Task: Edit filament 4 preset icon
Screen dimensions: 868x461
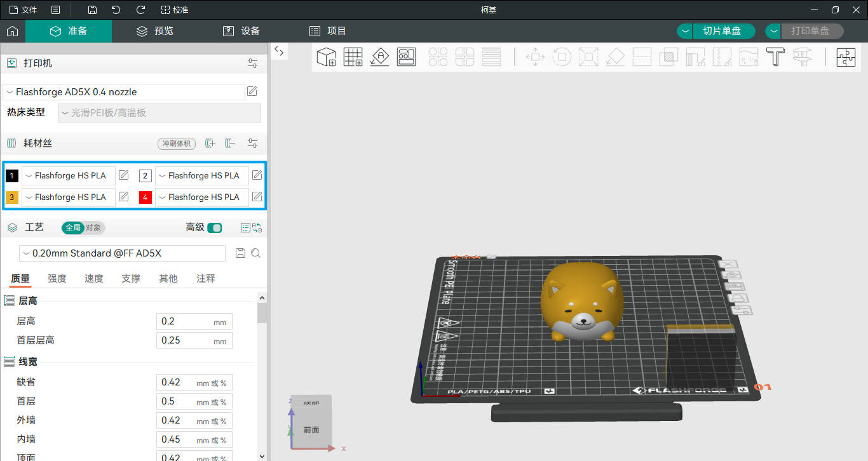Action: [257, 196]
